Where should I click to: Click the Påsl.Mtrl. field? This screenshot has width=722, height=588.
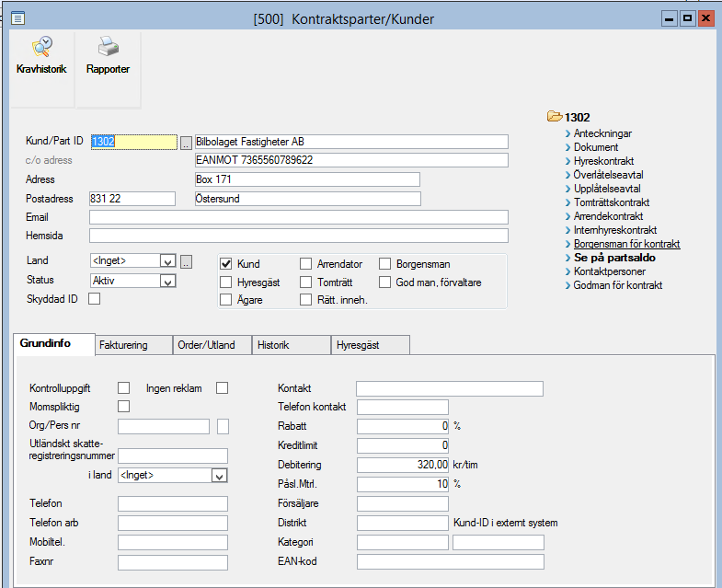pos(403,484)
